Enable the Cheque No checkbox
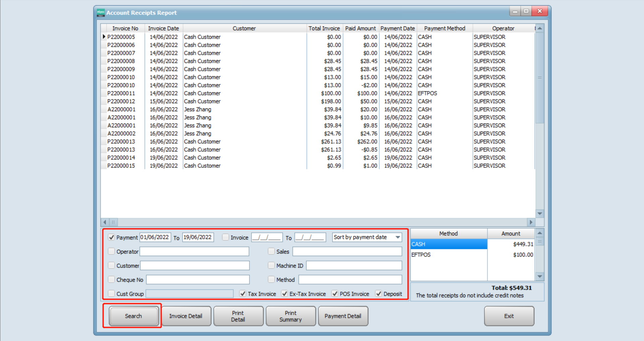The image size is (644, 341). click(x=111, y=279)
